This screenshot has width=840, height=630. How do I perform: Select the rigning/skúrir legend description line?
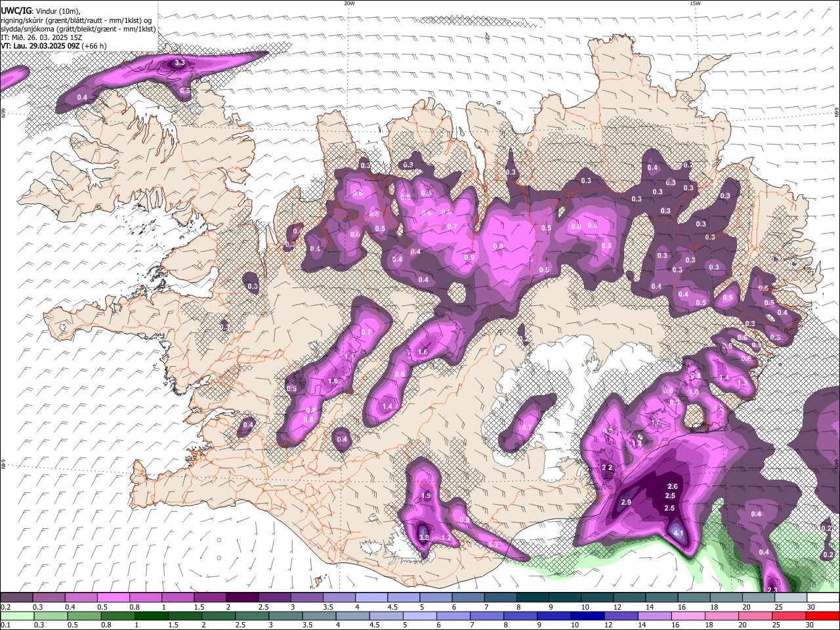[76, 20]
